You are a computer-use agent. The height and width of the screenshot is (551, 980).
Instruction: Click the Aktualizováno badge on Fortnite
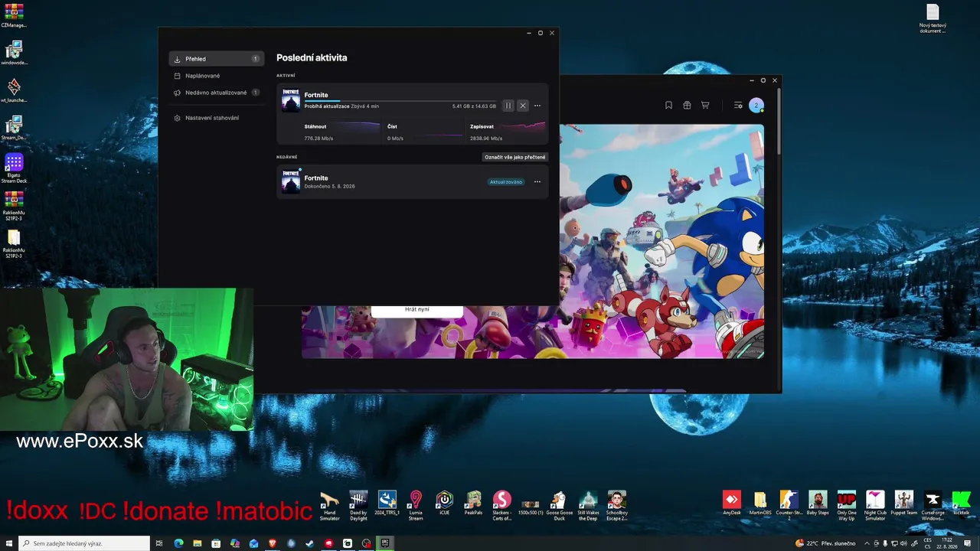507,182
